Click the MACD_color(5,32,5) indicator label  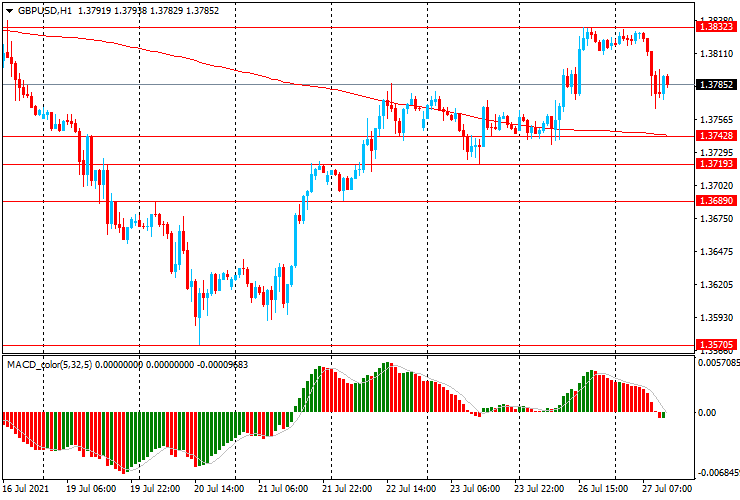[x=50, y=364]
